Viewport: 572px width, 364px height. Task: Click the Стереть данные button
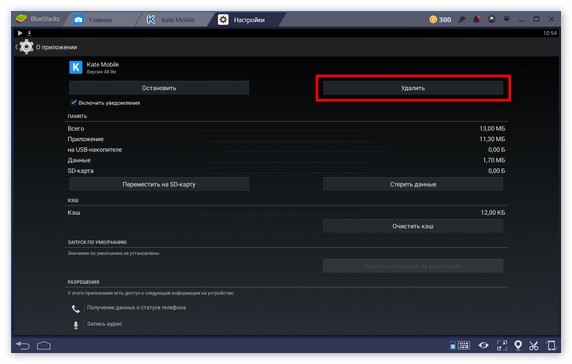point(413,184)
